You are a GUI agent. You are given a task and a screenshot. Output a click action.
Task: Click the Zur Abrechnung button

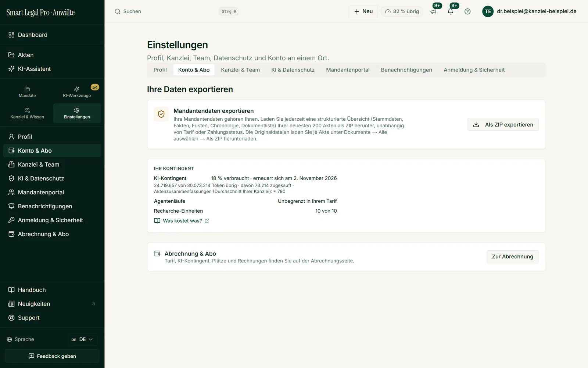click(x=512, y=256)
